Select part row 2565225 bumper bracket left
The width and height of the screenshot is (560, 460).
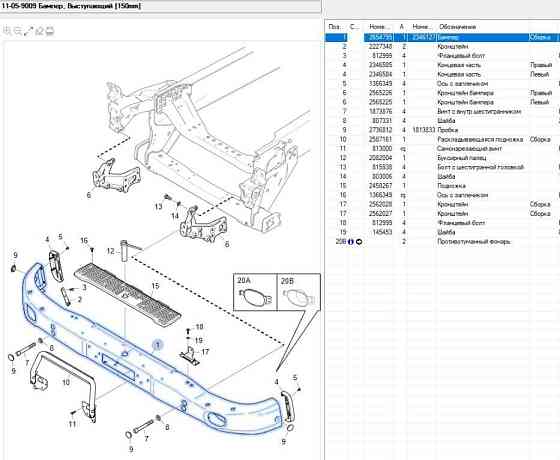click(x=442, y=102)
